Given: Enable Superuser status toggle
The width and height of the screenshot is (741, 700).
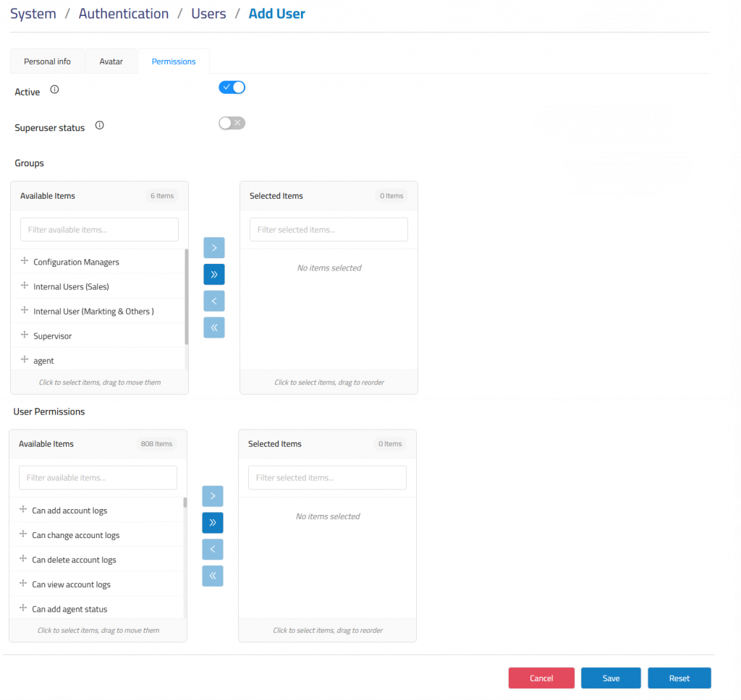Looking at the screenshot, I should (x=232, y=123).
